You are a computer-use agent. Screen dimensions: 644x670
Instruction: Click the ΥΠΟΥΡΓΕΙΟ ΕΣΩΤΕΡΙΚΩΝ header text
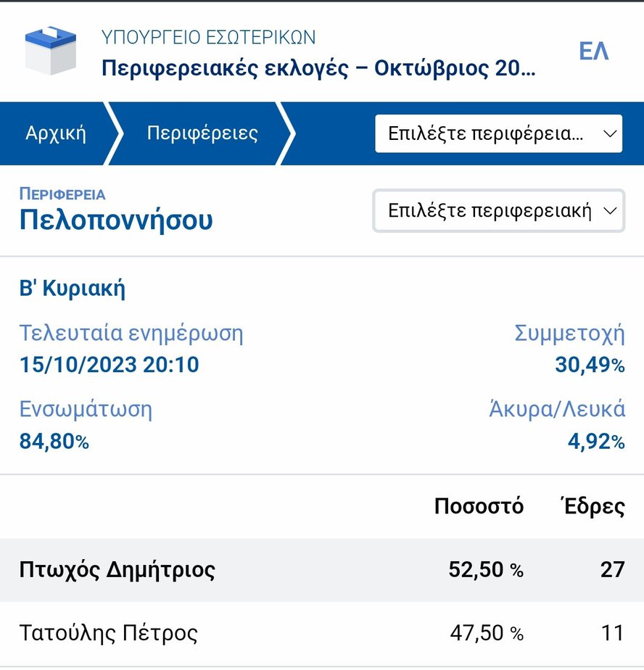[x=209, y=37]
